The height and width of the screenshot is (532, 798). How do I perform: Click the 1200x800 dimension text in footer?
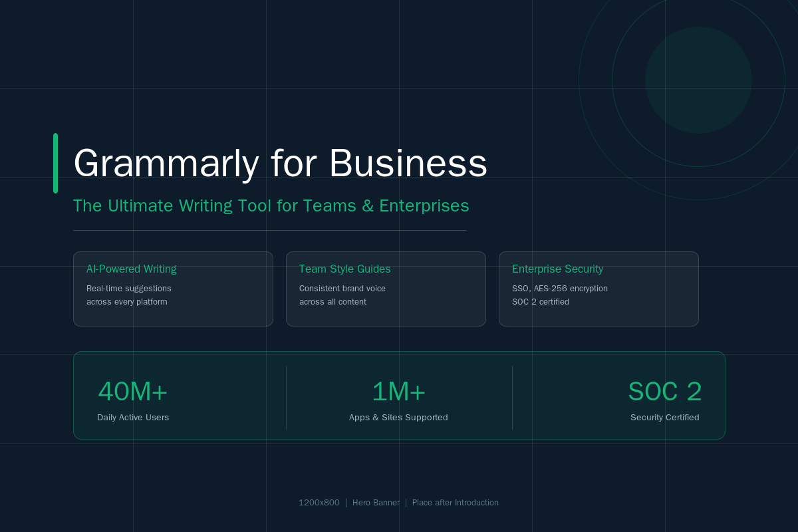(319, 503)
